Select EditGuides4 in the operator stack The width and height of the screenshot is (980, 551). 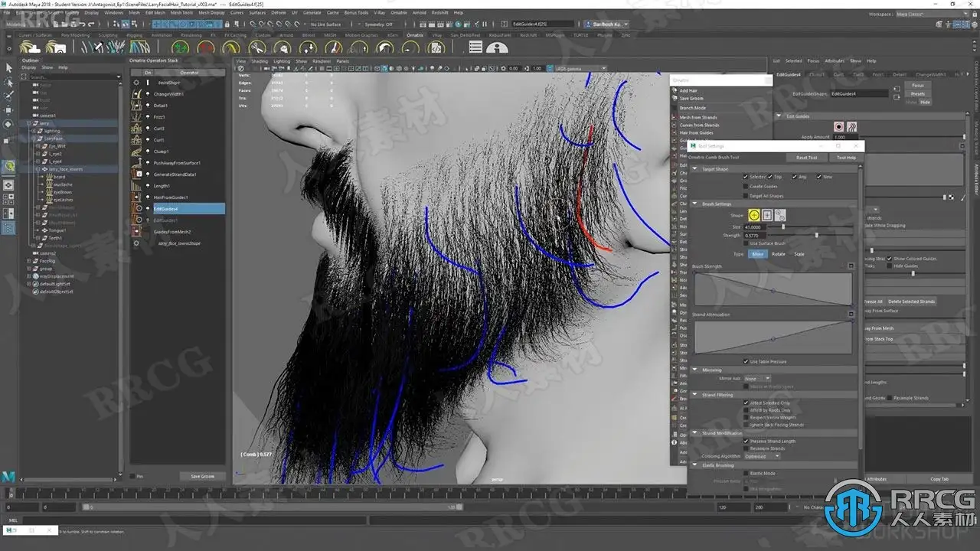(x=166, y=209)
